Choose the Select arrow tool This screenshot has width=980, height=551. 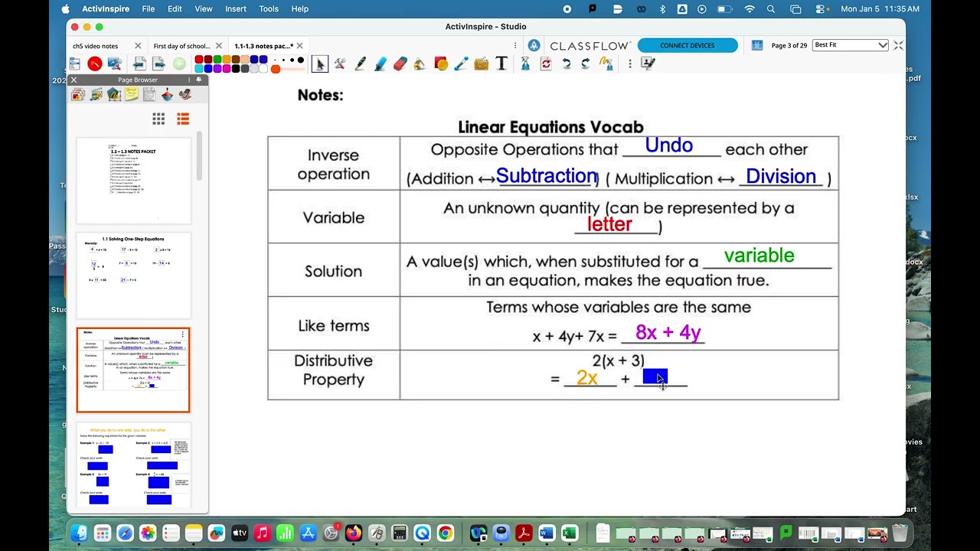coord(320,64)
